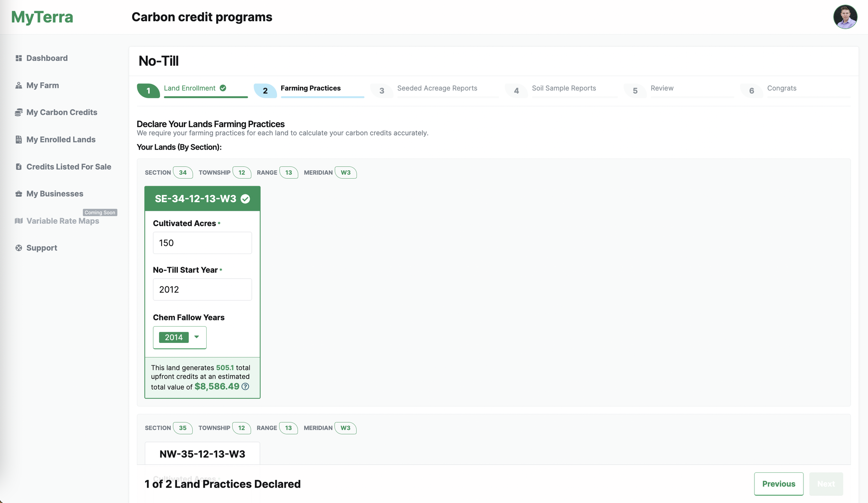Go to Seeded Acreage Reports step
Image resolution: width=868 pixels, height=503 pixels.
point(437,88)
